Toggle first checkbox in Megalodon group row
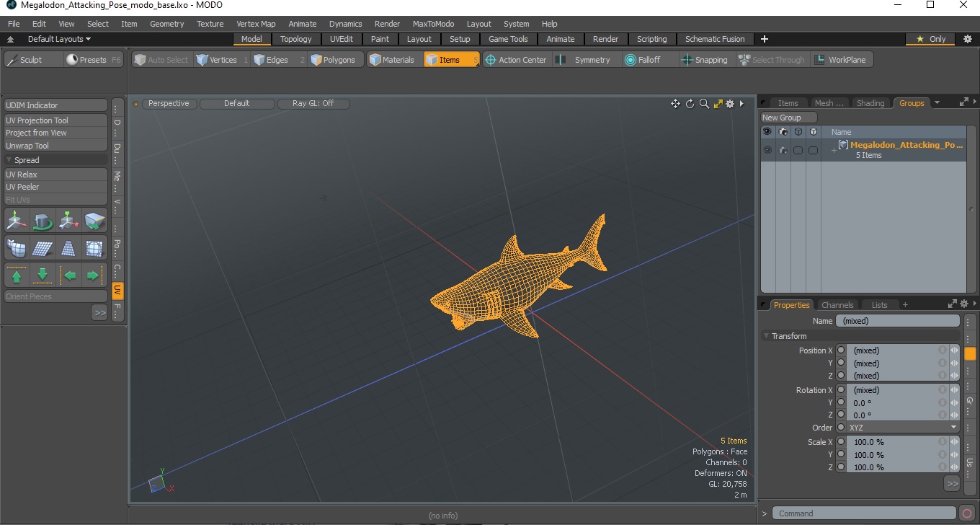Image resolution: width=980 pixels, height=525 pixels. (798, 150)
